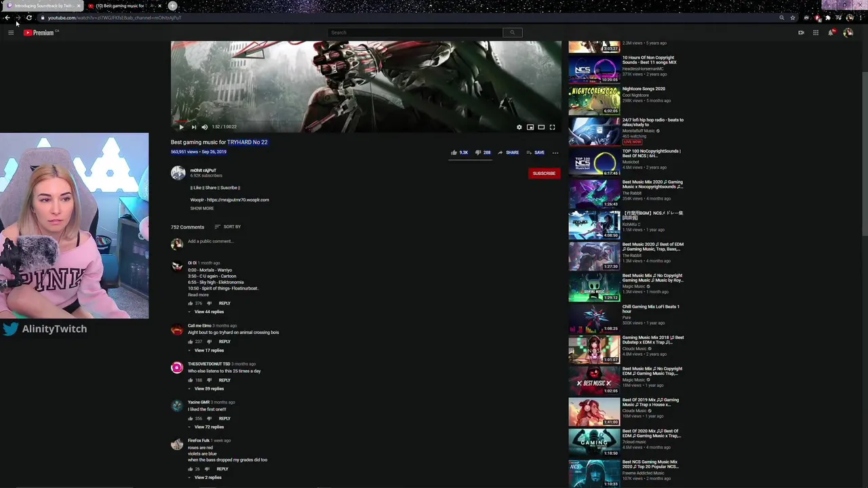Reply to FireFox Fulk's comment
Viewport: 868px width, 488px height.
click(x=222, y=469)
